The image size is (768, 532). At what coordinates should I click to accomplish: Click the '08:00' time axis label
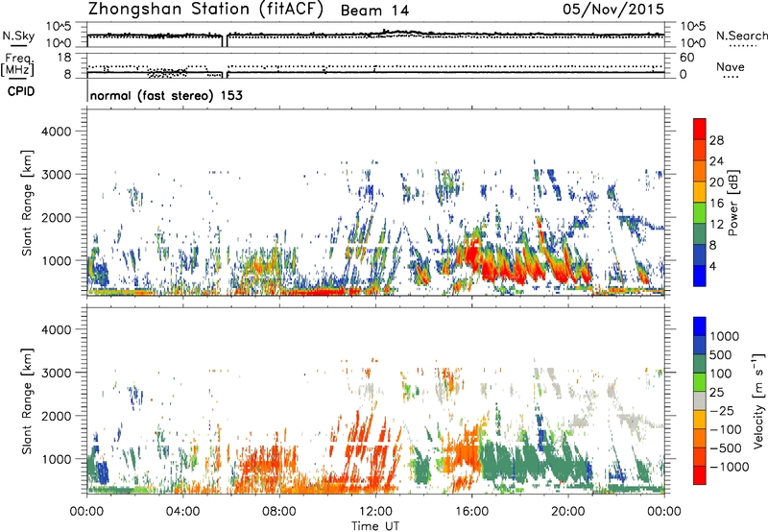coord(279,512)
